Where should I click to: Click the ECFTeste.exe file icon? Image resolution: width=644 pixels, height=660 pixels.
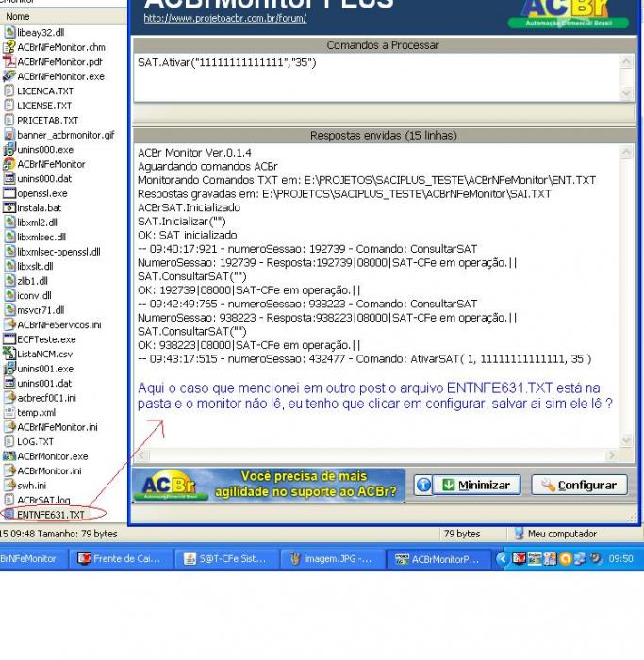coord(9,339)
